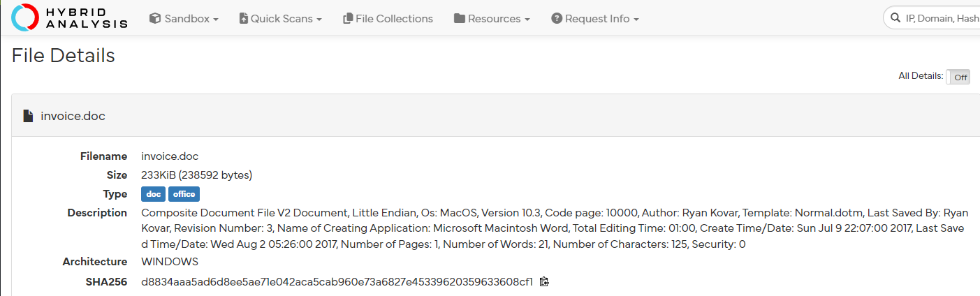
Task: Click the Quick Scans file icon
Action: click(x=243, y=19)
